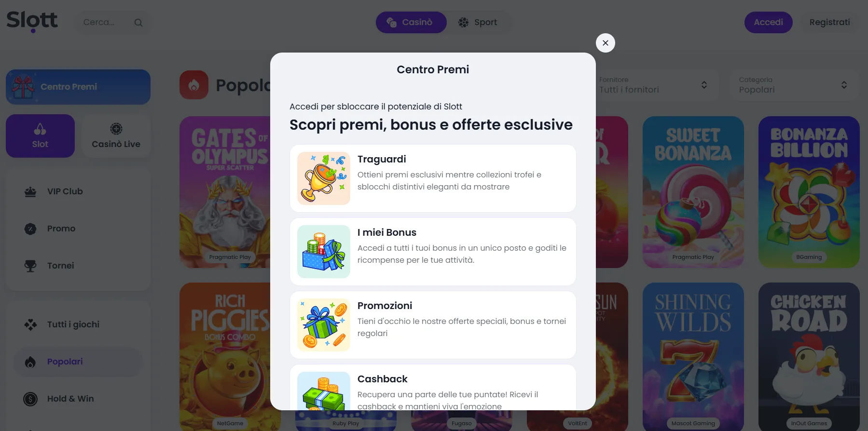Click the search magnifier icon
This screenshot has height=431, width=868.
click(x=138, y=23)
